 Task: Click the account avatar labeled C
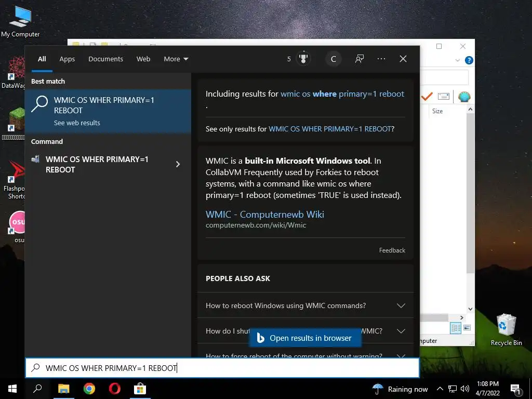tap(333, 59)
